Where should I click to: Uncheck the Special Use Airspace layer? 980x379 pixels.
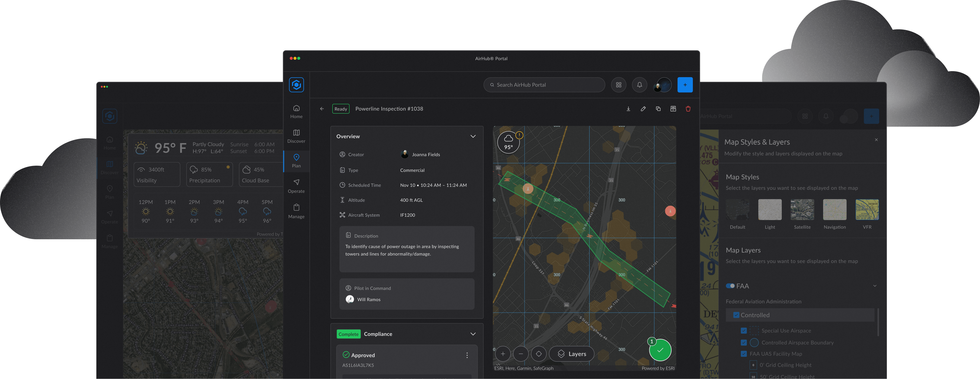coord(744,330)
